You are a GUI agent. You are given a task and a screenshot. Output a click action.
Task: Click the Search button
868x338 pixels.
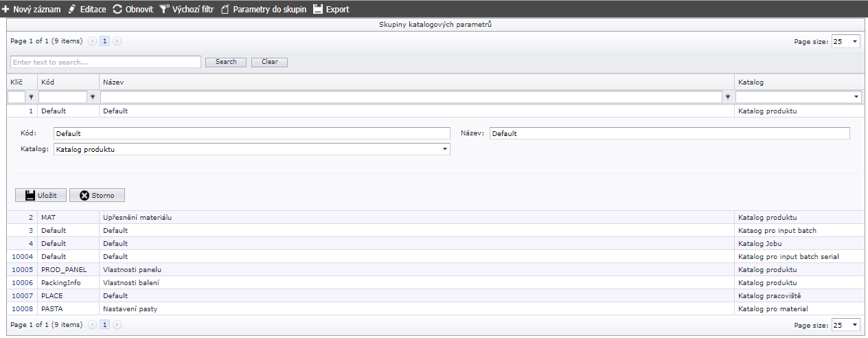pos(226,62)
